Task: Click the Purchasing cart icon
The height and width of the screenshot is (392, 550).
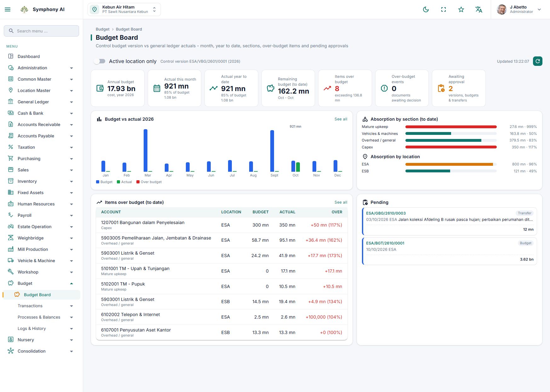Action: click(x=11, y=159)
